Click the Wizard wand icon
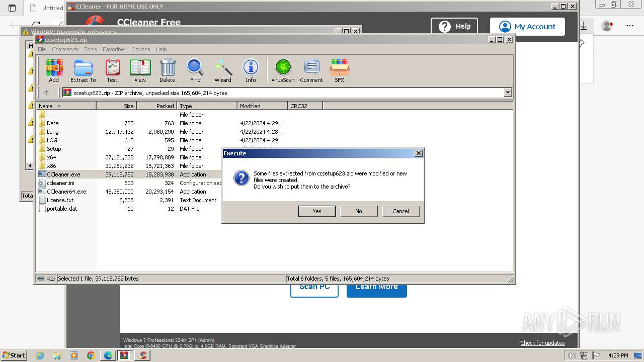 tap(223, 71)
